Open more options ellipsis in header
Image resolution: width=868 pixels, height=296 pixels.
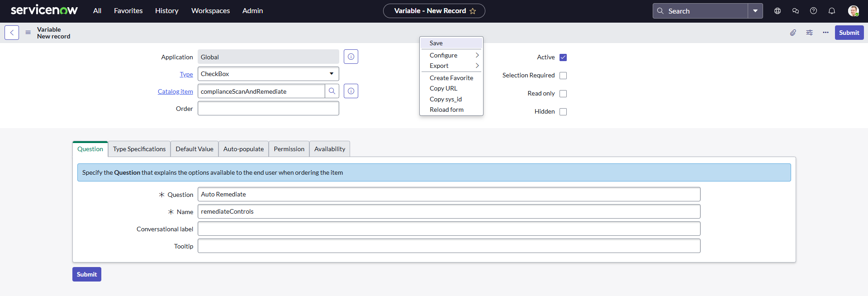(825, 33)
